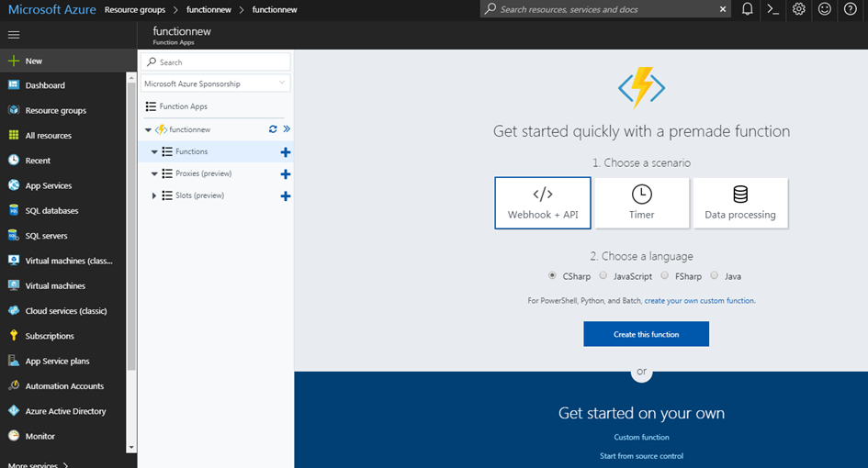Click the App Services globe icon

tap(14, 184)
